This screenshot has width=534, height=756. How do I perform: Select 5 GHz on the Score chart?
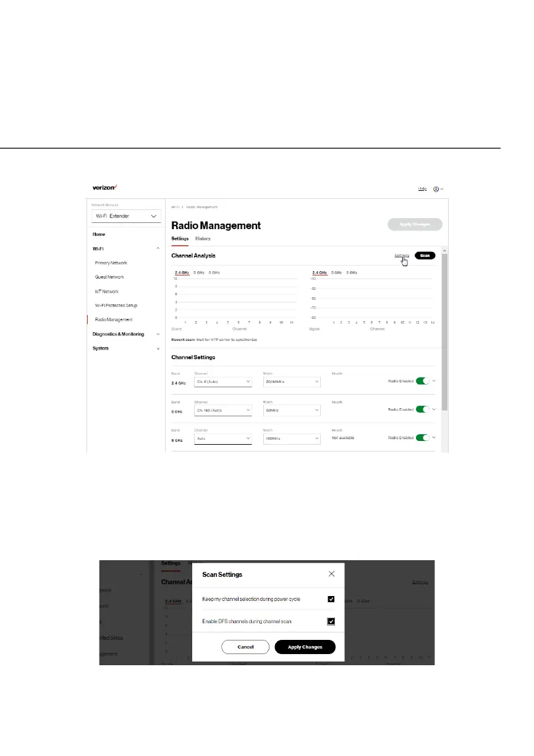[x=199, y=272]
